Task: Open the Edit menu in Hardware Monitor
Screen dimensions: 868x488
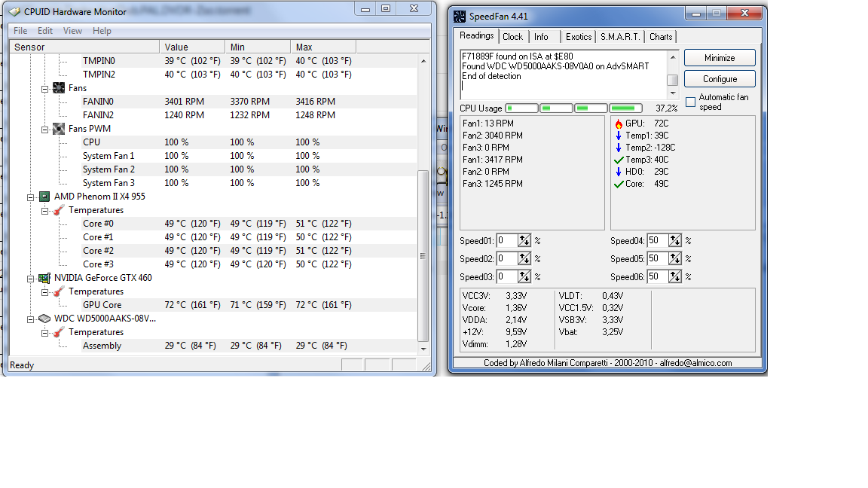Action: [x=45, y=31]
